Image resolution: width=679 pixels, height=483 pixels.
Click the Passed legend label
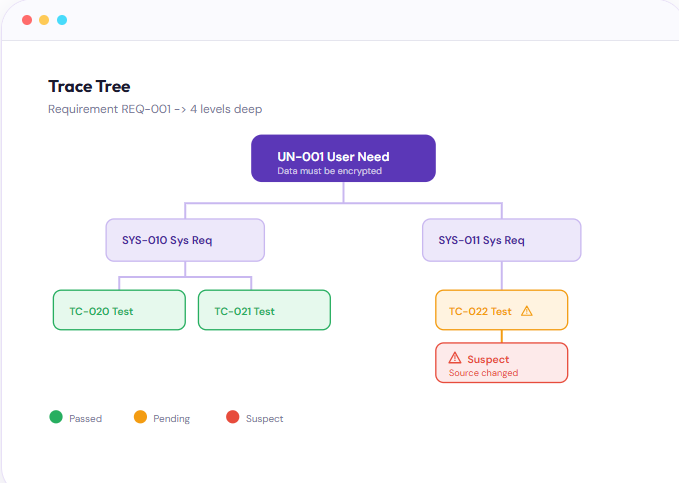[x=85, y=418]
